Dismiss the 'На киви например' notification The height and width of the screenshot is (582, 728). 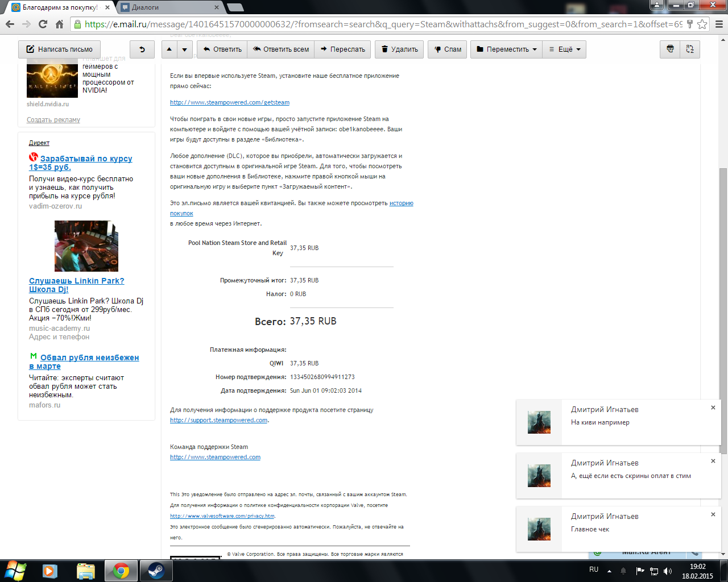coord(713,408)
